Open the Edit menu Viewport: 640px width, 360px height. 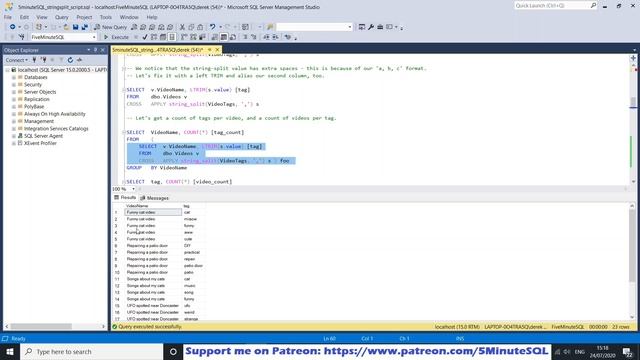coord(24,17)
